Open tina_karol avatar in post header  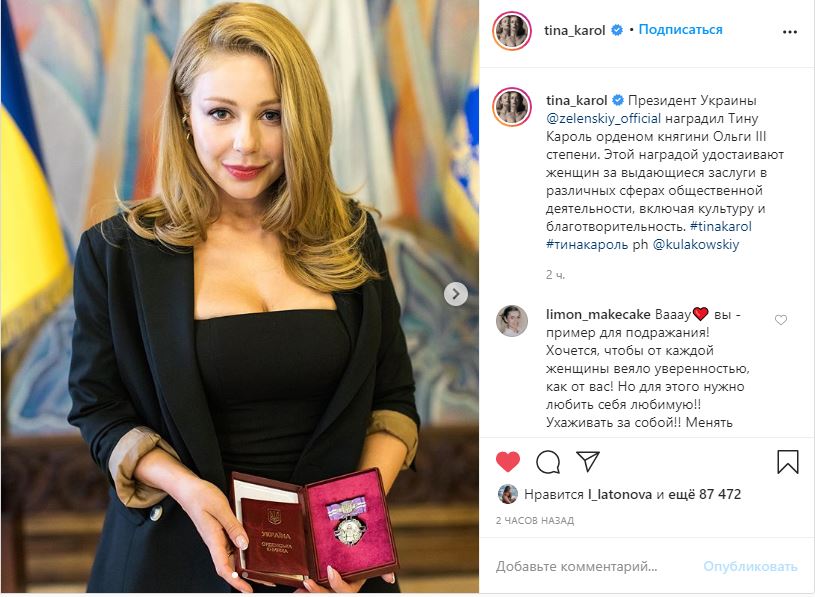[x=512, y=31]
